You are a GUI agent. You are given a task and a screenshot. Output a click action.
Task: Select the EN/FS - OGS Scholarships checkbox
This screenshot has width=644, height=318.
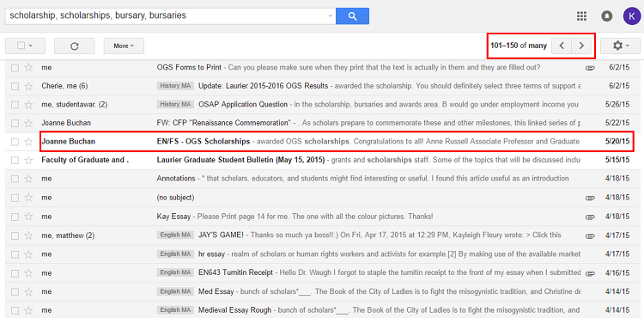coord(15,141)
